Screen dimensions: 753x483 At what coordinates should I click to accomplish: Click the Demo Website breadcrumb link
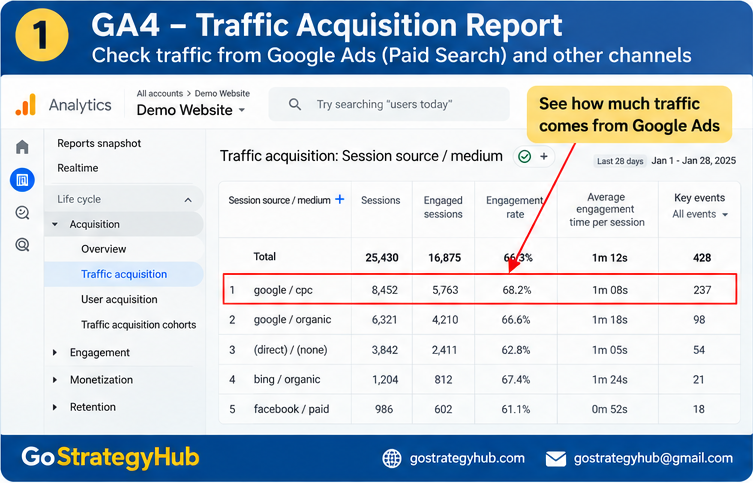[x=222, y=94]
